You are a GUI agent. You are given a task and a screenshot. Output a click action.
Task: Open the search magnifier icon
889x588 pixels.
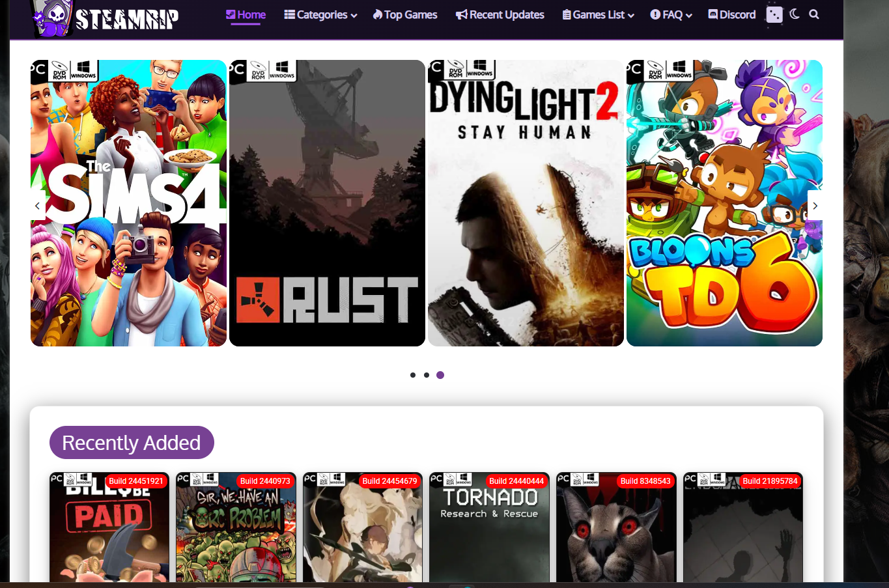click(814, 14)
